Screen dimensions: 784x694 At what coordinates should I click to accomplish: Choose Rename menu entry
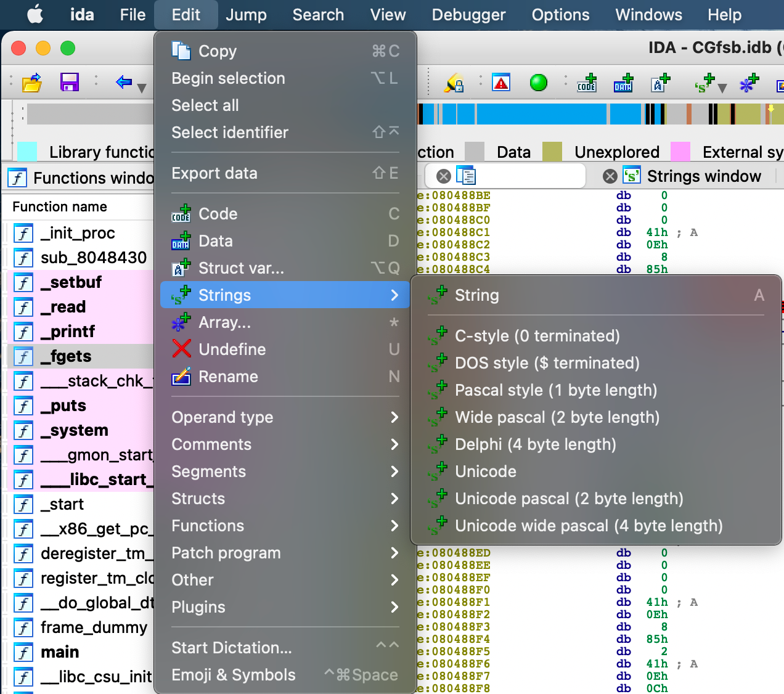click(285, 377)
